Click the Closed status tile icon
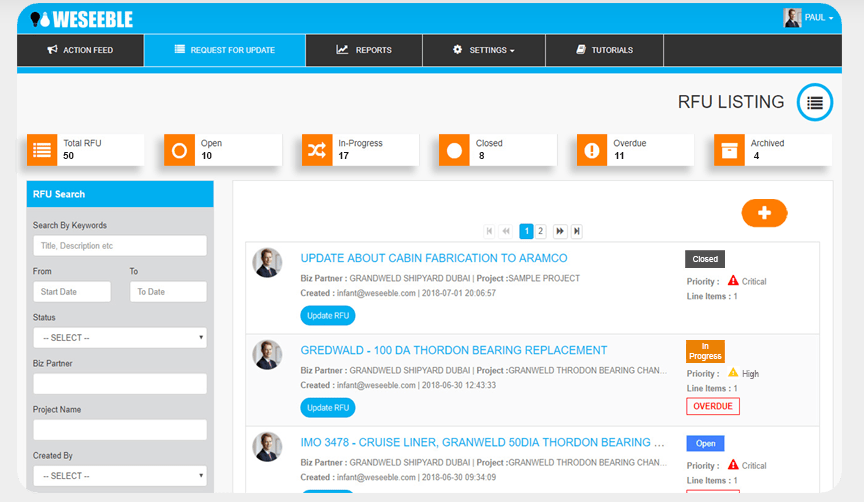This screenshot has height=502, width=864. tap(454, 150)
